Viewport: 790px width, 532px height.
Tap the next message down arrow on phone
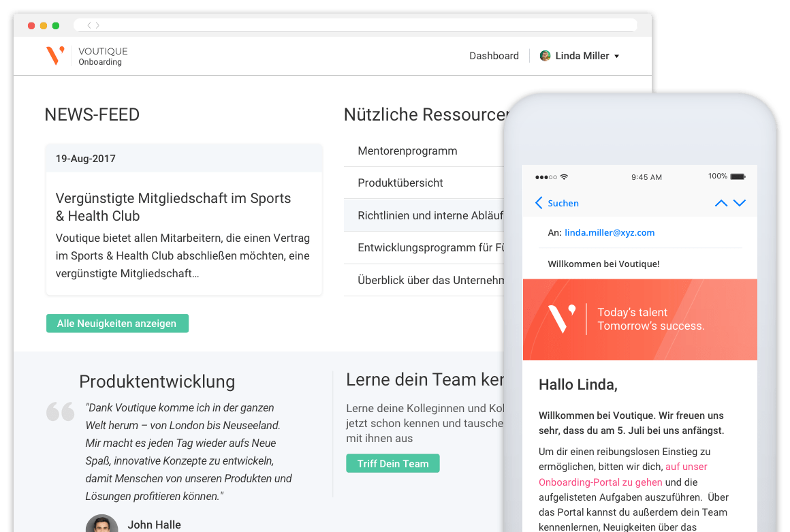[740, 203]
